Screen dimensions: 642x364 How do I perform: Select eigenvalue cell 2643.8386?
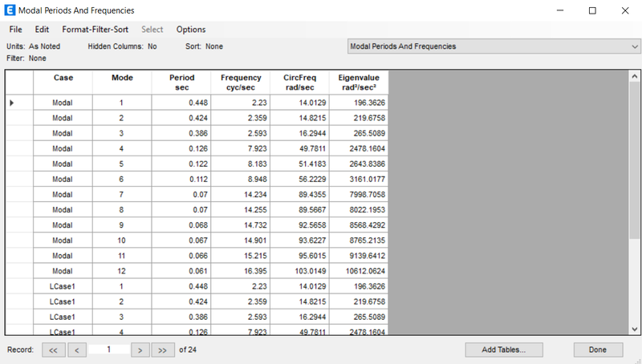[x=359, y=164]
